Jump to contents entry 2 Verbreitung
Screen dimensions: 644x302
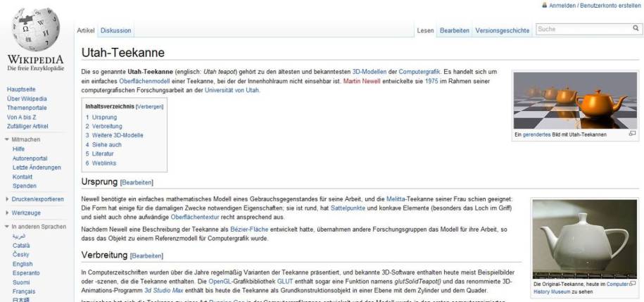tap(103, 126)
